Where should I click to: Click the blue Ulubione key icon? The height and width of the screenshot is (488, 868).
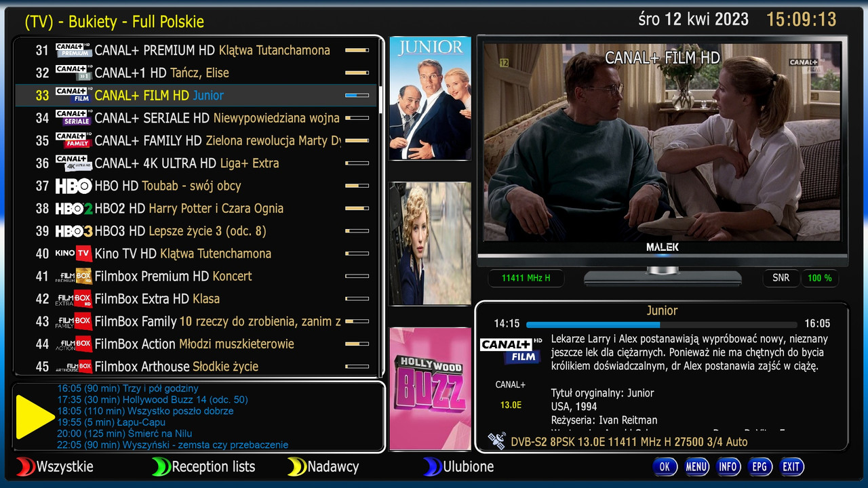[432, 466]
